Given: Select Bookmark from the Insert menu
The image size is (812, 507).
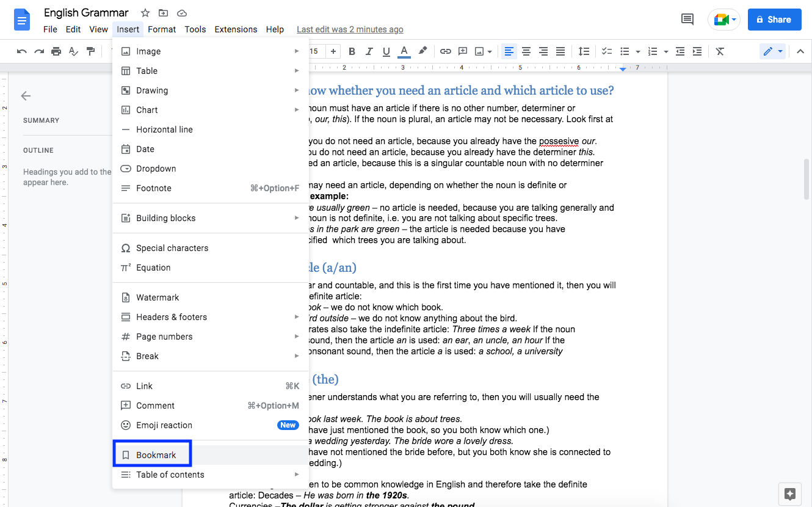Looking at the screenshot, I should coord(153,454).
